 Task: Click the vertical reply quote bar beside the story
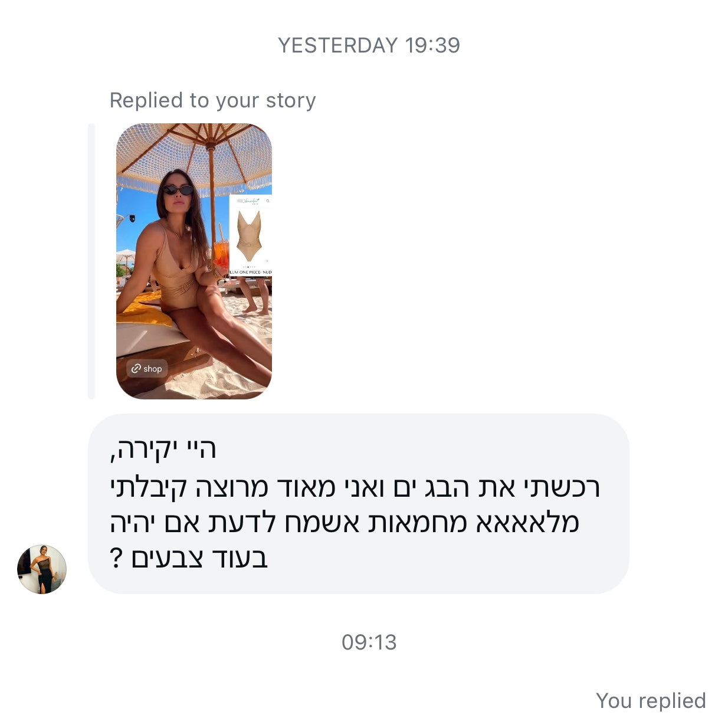[x=91, y=261]
